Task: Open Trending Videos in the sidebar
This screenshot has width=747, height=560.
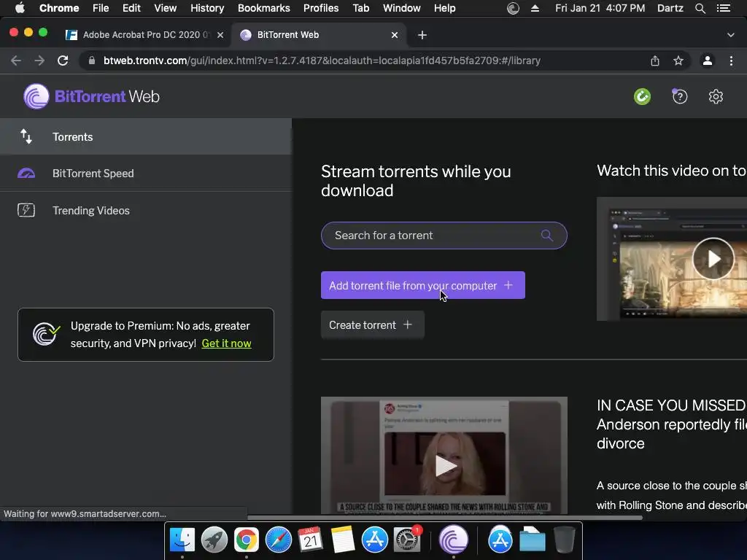Action: pyautogui.click(x=146, y=211)
